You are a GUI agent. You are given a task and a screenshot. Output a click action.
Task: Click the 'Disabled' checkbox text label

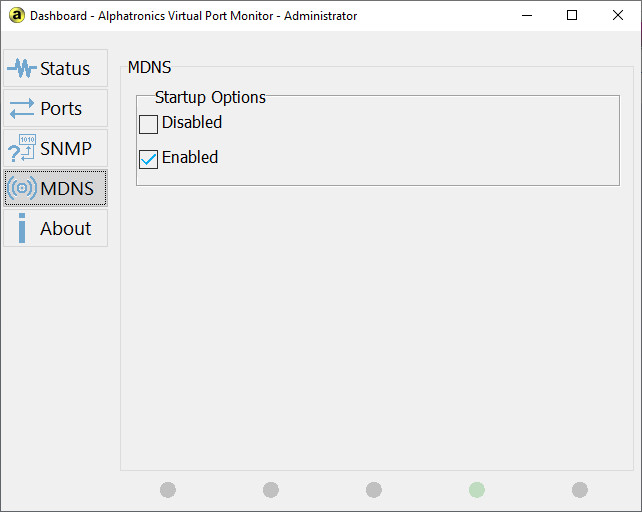coord(192,123)
